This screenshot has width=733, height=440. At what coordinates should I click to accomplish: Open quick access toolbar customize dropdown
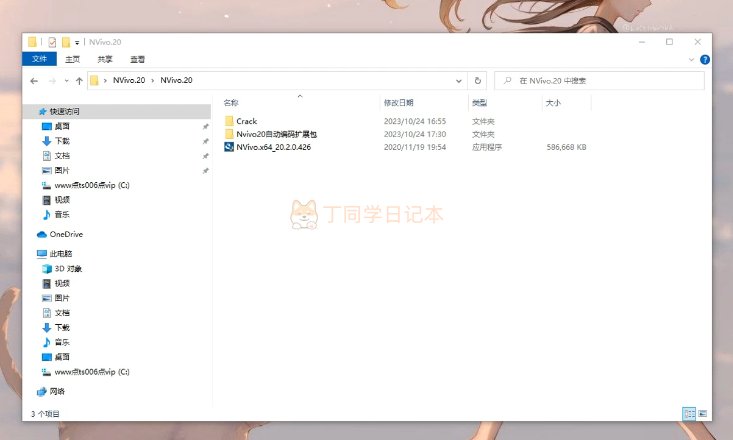click(77, 43)
